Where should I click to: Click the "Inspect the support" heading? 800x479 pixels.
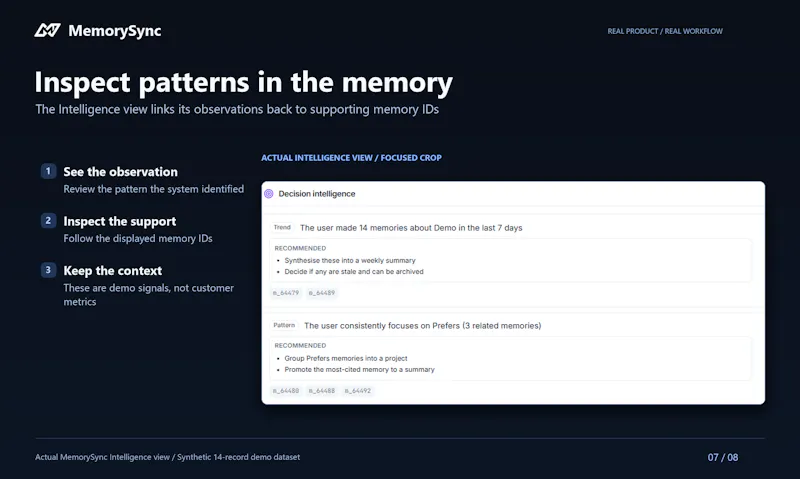tap(120, 221)
